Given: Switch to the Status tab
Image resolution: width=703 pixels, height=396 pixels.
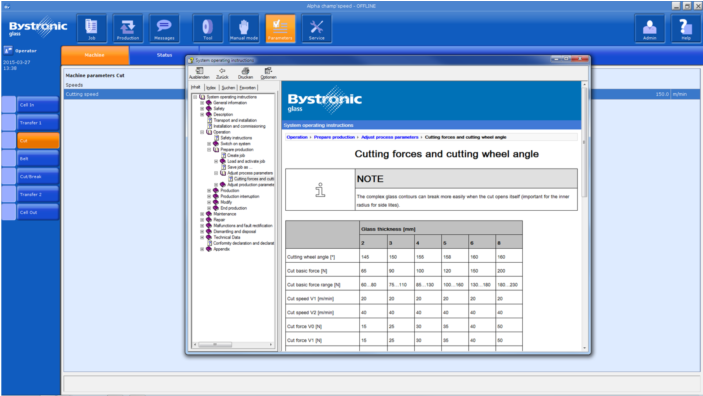Looking at the screenshot, I should pyautogui.click(x=164, y=55).
